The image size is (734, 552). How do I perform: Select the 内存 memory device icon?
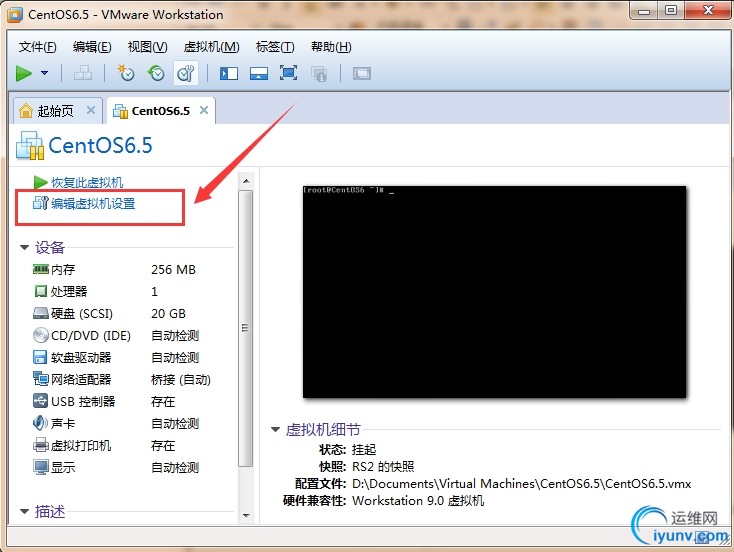pyautogui.click(x=41, y=269)
